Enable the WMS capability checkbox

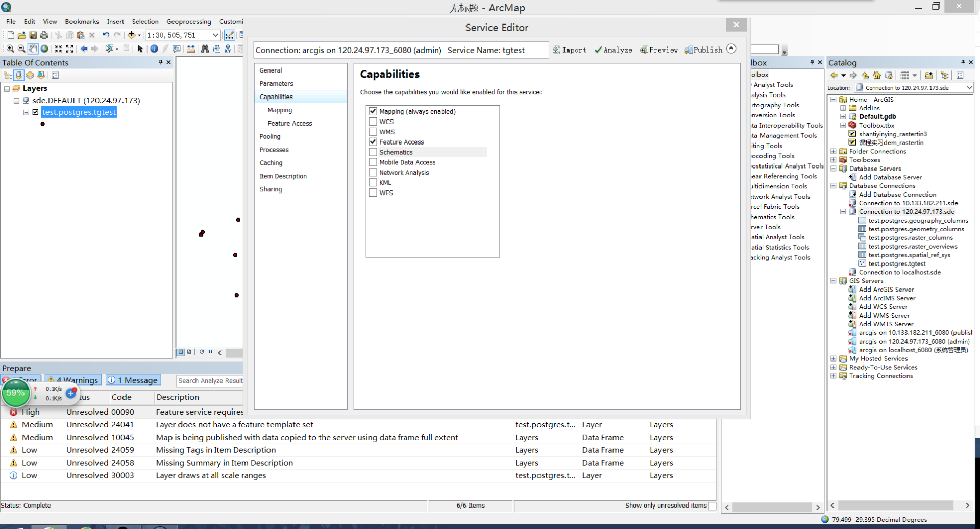373,132
